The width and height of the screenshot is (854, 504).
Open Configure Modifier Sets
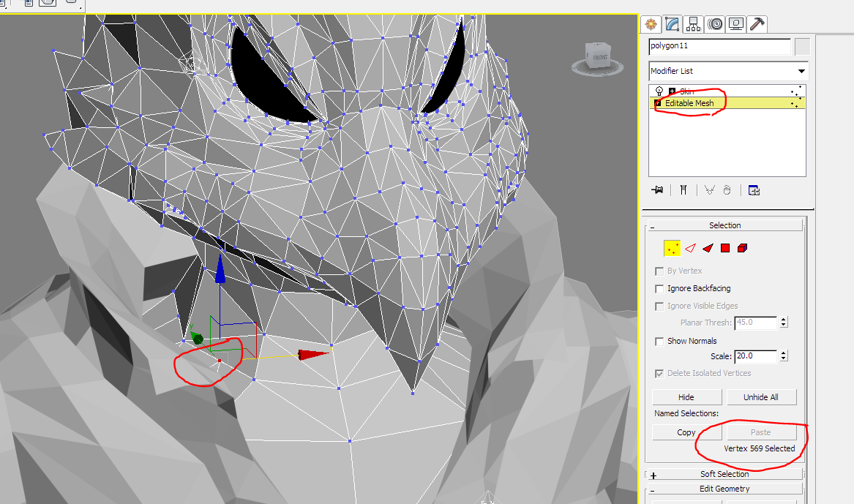tap(754, 189)
